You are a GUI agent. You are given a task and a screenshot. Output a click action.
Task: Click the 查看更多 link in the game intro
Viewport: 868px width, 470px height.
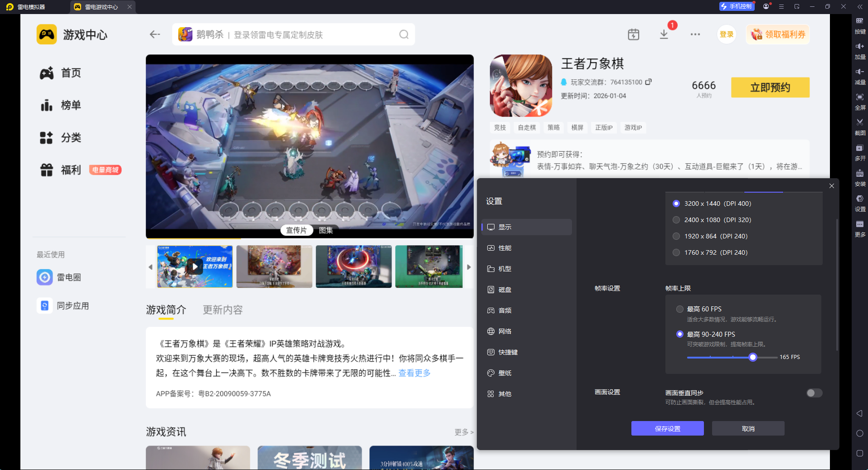click(414, 373)
